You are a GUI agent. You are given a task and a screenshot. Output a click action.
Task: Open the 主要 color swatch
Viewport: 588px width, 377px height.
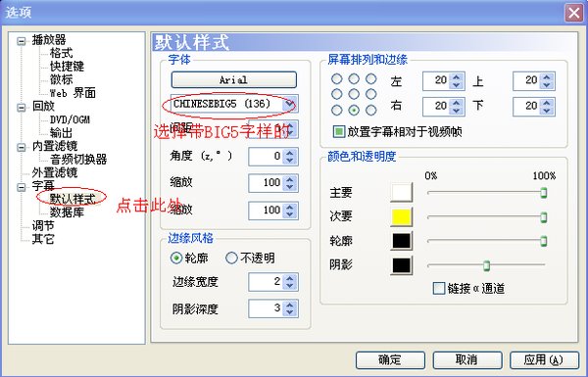(x=401, y=192)
